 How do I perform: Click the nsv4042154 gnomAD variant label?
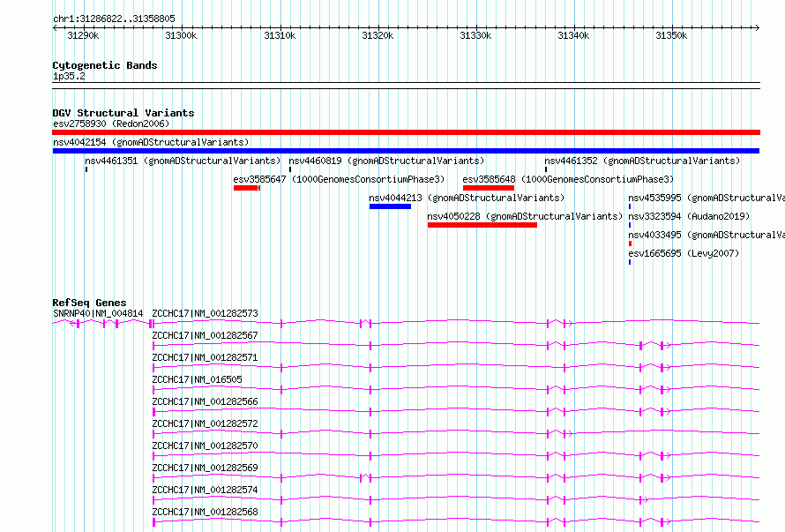pos(151,142)
